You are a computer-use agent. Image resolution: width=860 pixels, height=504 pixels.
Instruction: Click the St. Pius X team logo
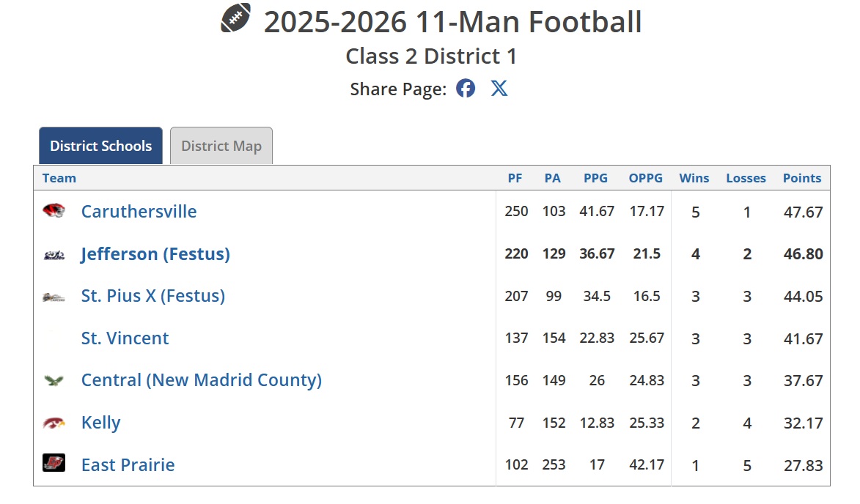pyautogui.click(x=54, y=297)
